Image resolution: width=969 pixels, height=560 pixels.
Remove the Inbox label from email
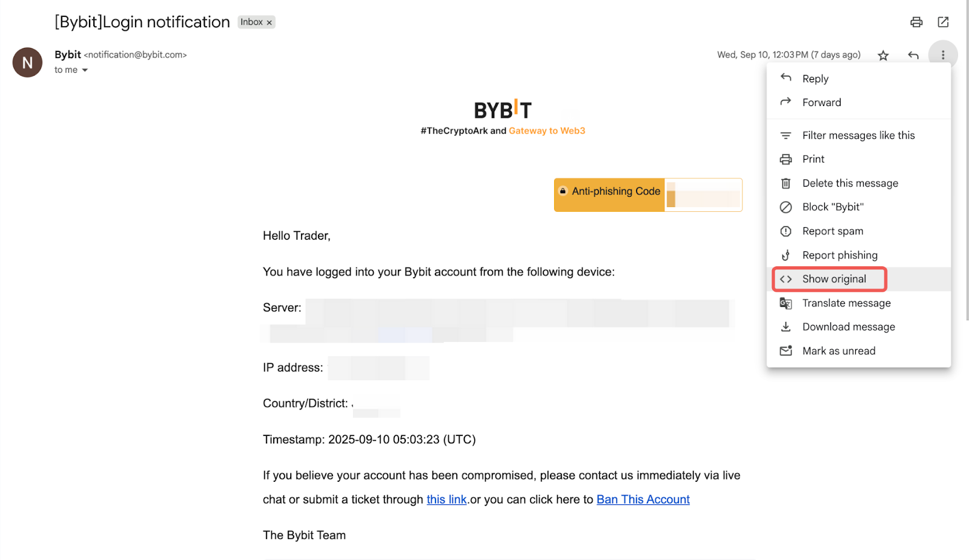[270, 23]
